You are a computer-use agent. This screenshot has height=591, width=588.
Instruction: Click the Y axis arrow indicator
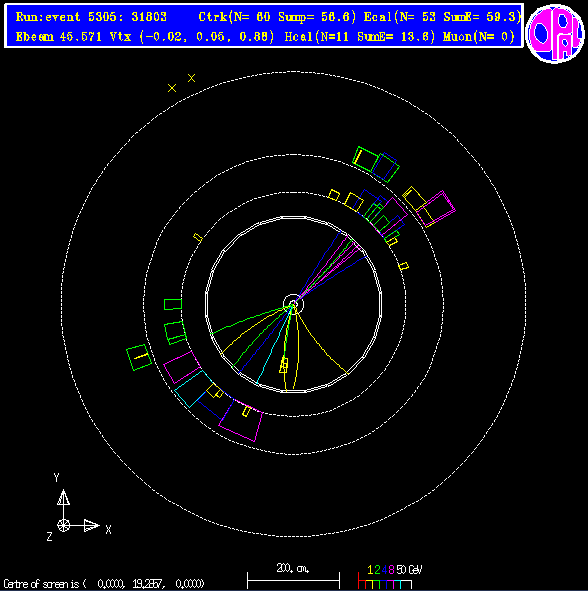pyautogui.click(x=63, y=498)
